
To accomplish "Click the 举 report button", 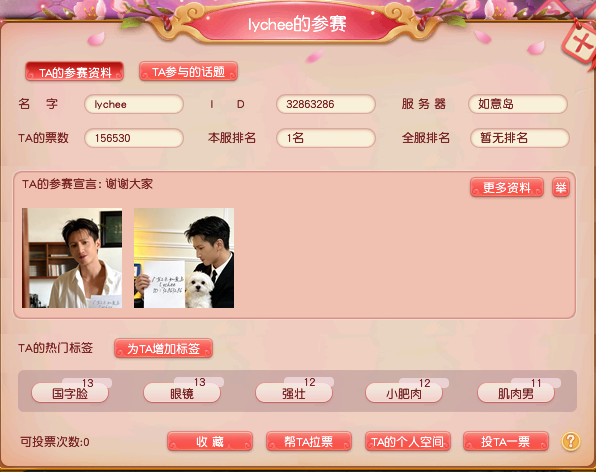I will point(561,187).
